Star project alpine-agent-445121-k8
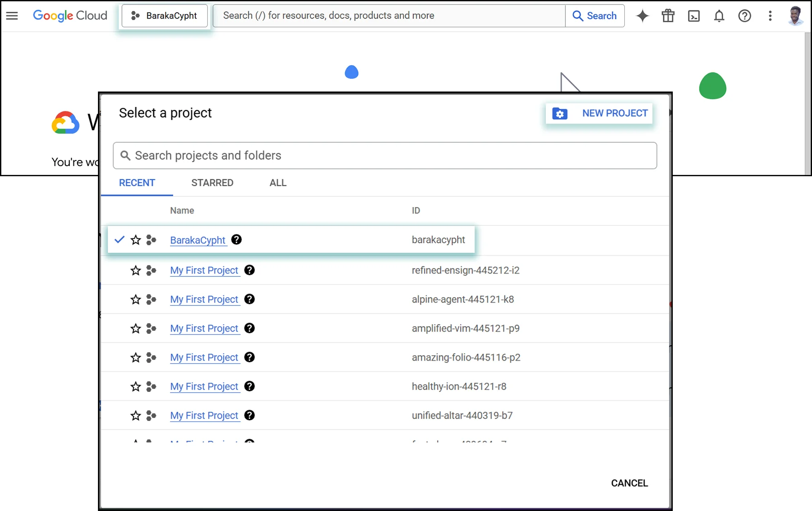 [x=136, y=299]
